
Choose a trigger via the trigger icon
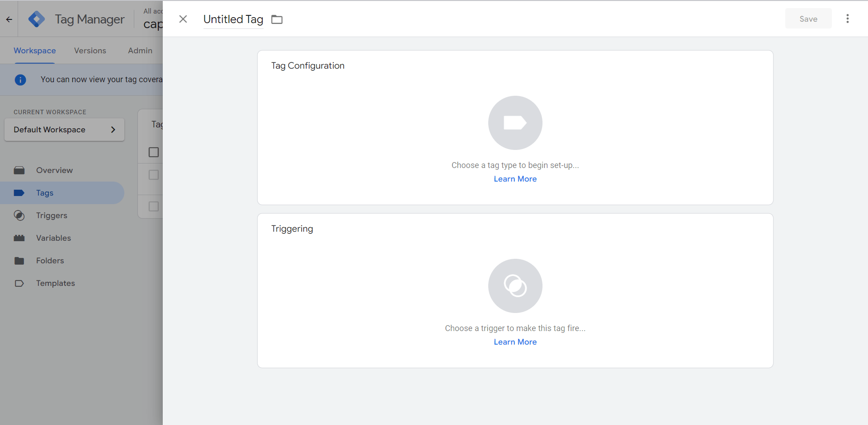pyautogui.click(x=515, y=286)
